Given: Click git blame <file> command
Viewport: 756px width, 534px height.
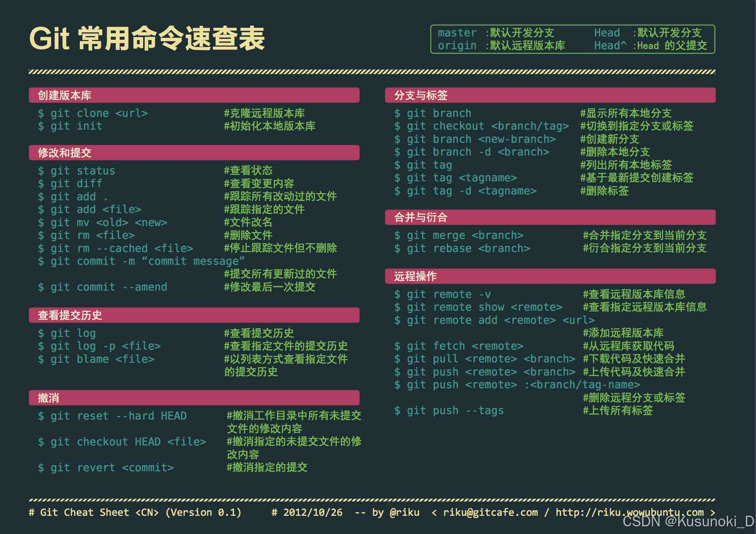Looking at the screenshot, I should click(x=96, y=359).
